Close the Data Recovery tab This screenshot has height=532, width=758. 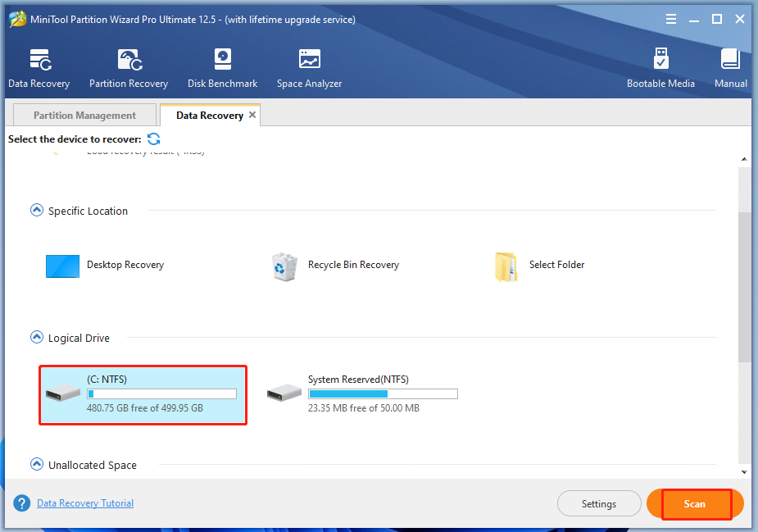click(x=252, y=115)
